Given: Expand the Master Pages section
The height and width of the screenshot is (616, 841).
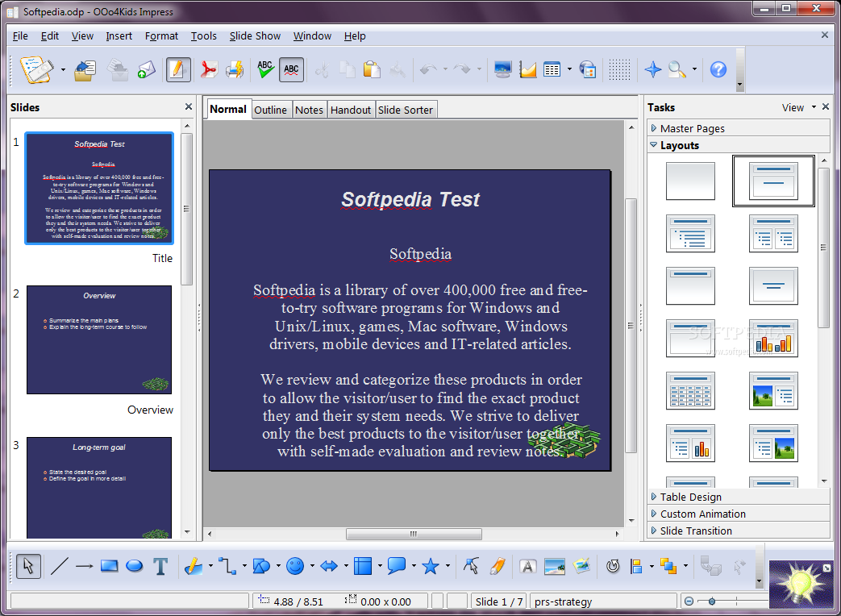Looking at the screenshot, I should coord(738,129).
